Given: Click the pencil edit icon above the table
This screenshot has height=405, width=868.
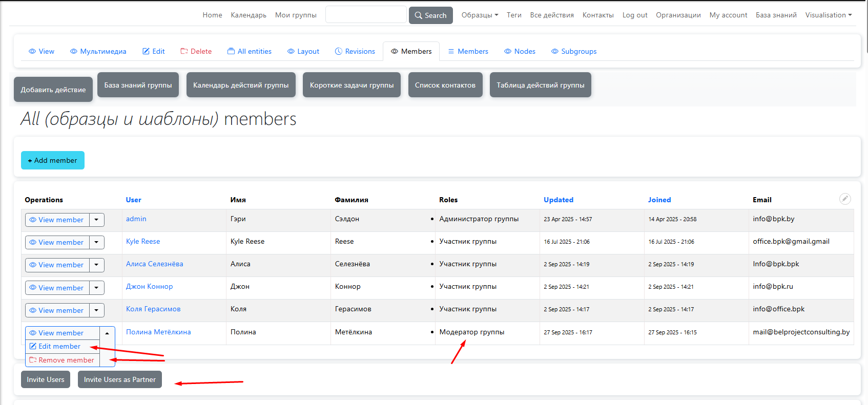Looking at the screenshot, I should coord(845,199).
